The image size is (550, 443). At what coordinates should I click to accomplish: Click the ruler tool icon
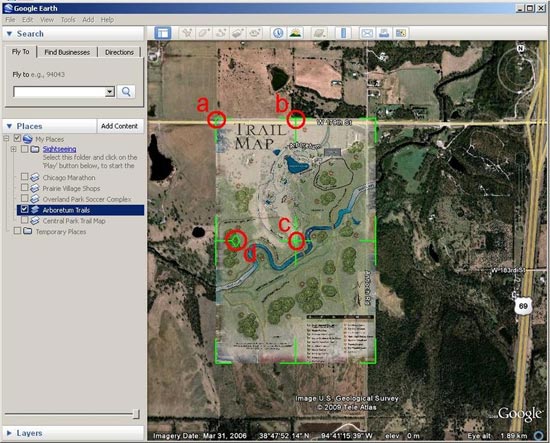pos(343,33)
